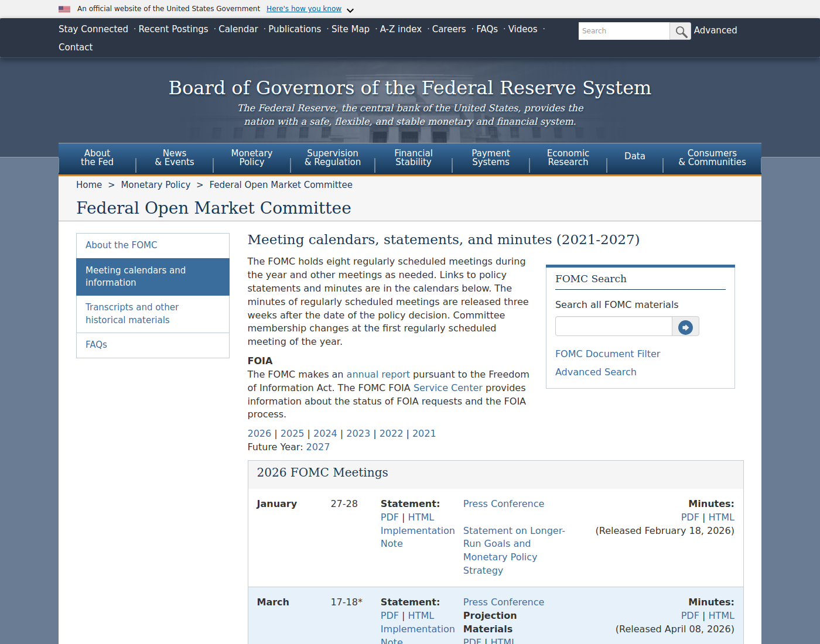
Task: Go to Home breadcrumb
Action: (x=89, y=185)
